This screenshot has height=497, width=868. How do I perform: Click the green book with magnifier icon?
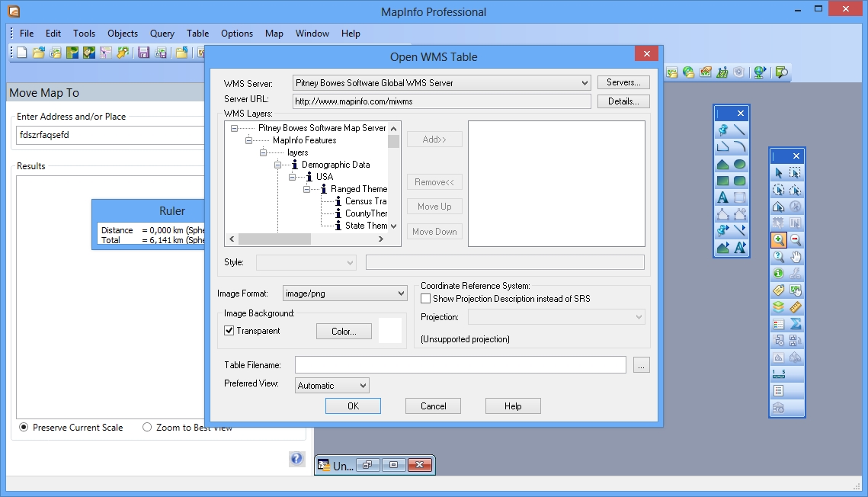[x=782, y=72]
